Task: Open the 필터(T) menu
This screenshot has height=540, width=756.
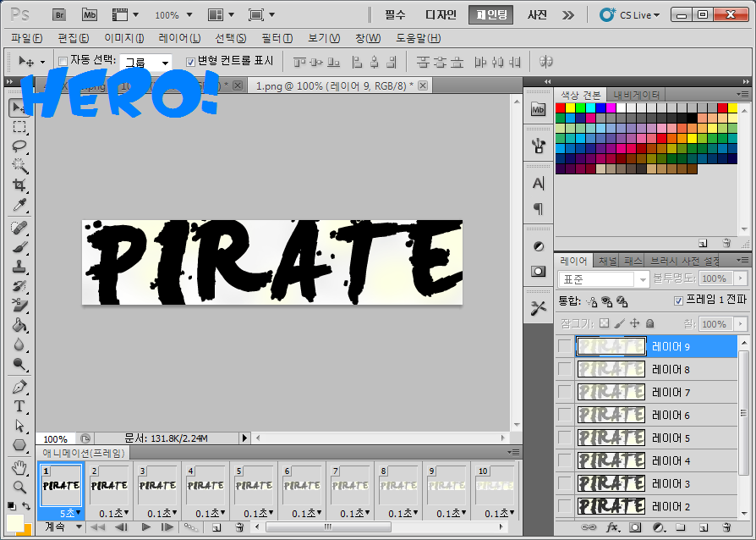Action: coord(277,37)
